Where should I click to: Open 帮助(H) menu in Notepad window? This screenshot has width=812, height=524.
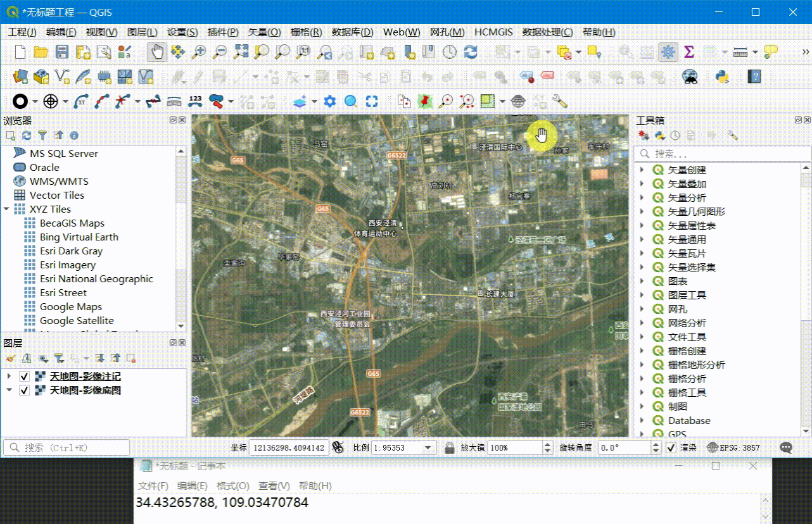click(x=315, y=486)
